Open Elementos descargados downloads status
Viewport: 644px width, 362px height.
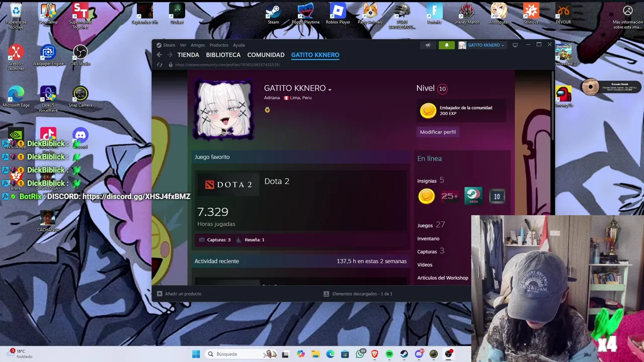[358, 294]
